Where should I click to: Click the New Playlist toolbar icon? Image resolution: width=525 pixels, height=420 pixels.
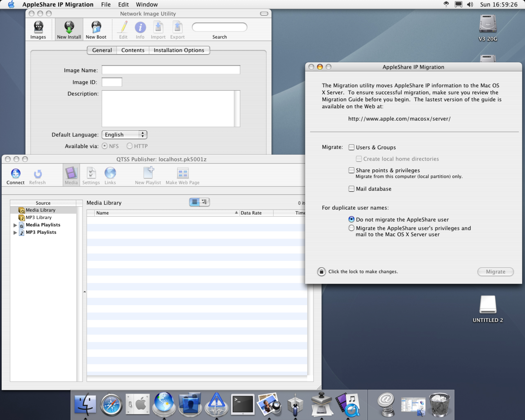tap(148, 176)
